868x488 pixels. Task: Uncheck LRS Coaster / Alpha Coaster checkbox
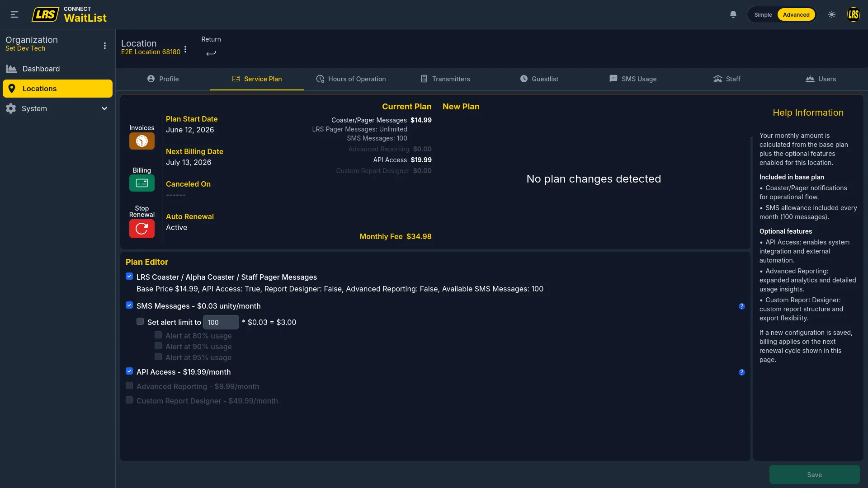coord(129,276)
